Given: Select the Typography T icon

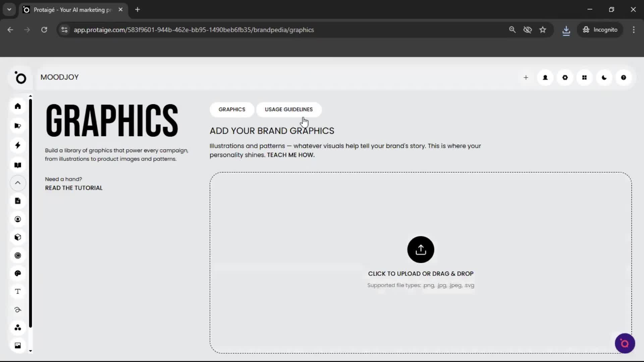Looking at the screenshot, I should coord(17,292).
